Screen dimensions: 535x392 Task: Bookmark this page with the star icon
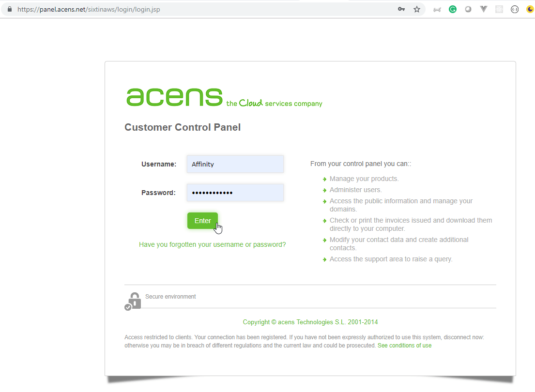(x=416, y=9)
